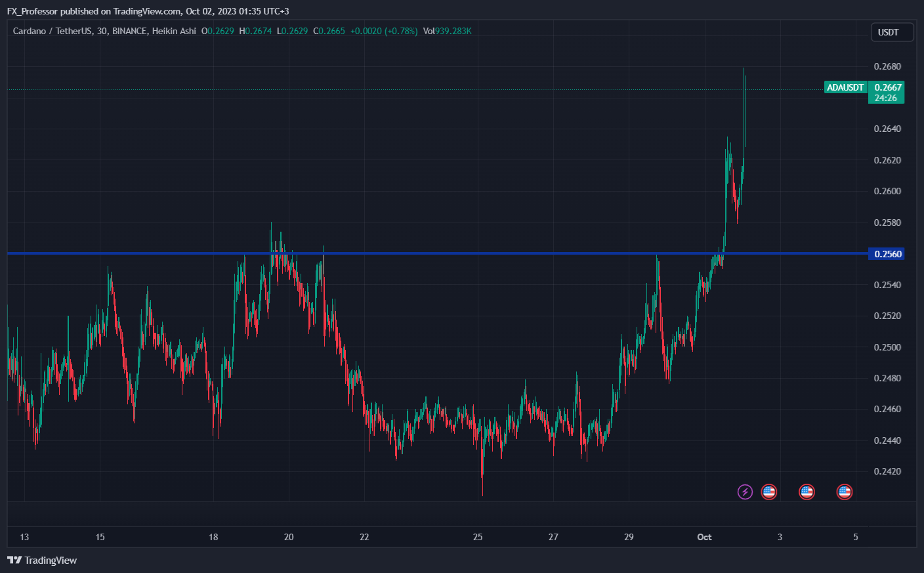This screenshot has height=573, width=924.
Task: Click the rightmost US flag economic event icon
Action: (845, 492)
